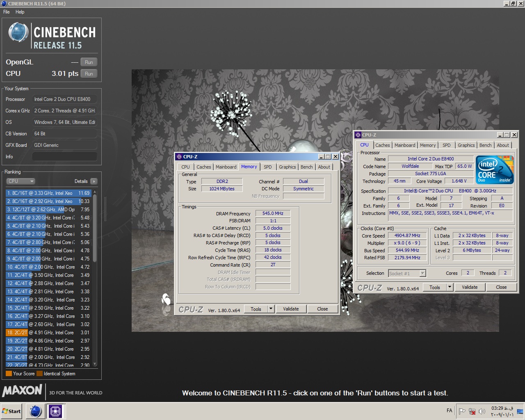This screenshot has height=420, width=525.
Task: Run the CPU benchmark
Action: 89,74
